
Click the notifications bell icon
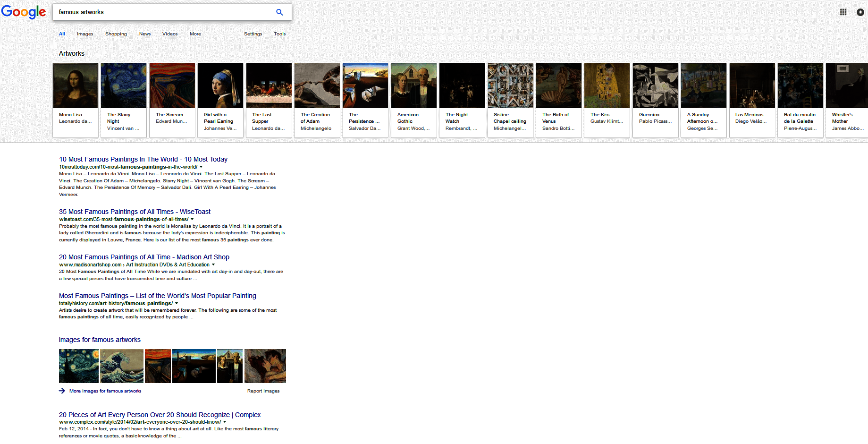[860, 12]
